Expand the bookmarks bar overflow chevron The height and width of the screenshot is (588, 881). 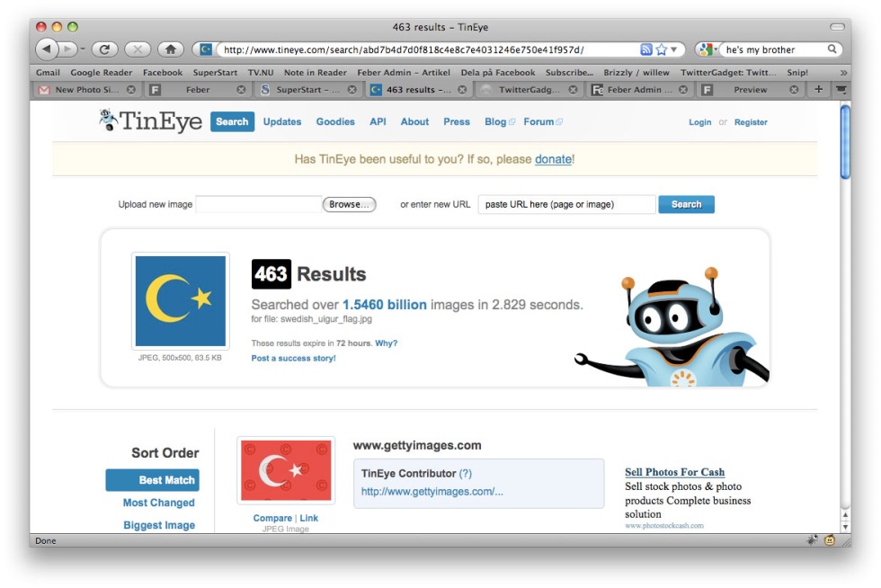point(843,73)
